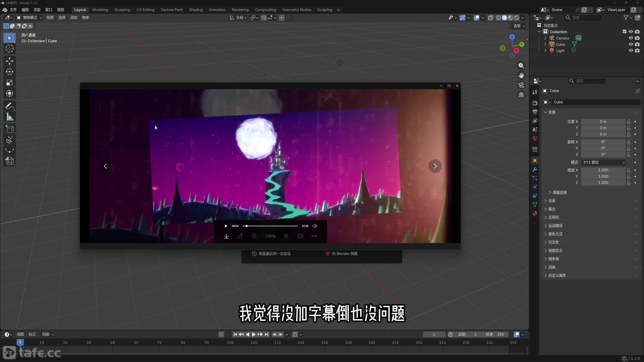Image resolution: width=644 pixels, height=362 pixels.
Task: Open the Output properties tab
Action: [x=535, y=112]
